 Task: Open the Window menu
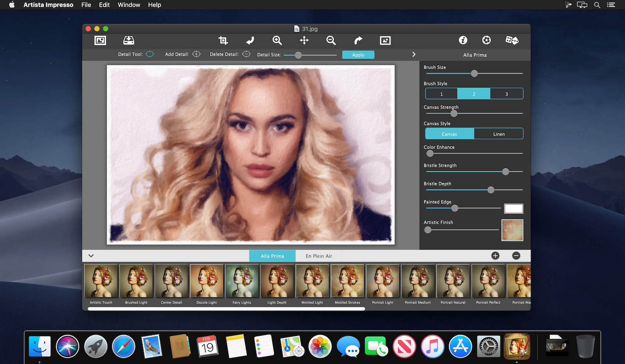pyautogui.click(x=129, y=5)
